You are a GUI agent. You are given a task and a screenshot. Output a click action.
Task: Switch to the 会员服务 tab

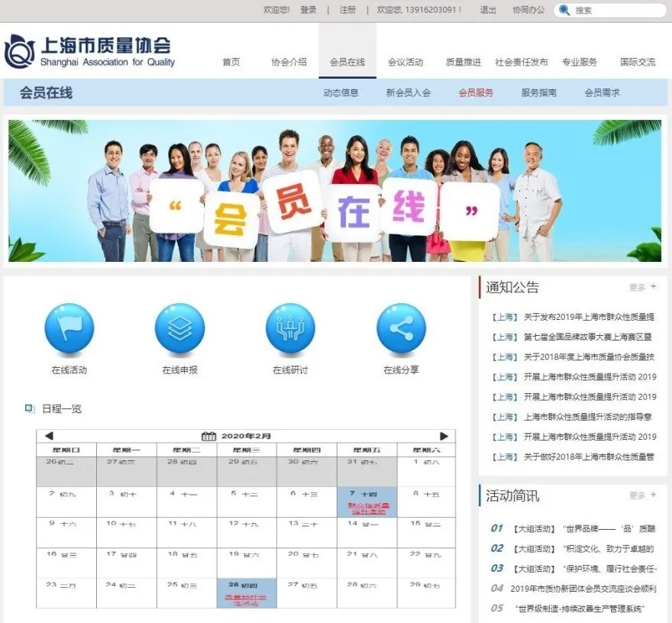click(x=475, y=92)
